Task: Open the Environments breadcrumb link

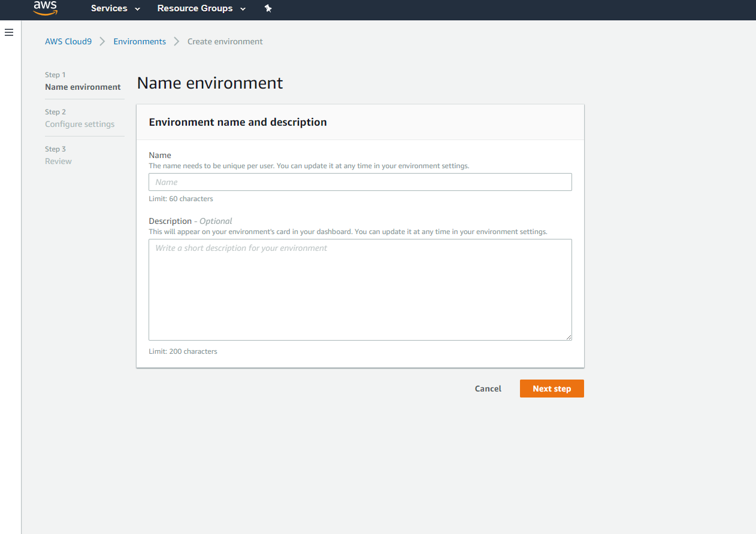Action: 140,41
